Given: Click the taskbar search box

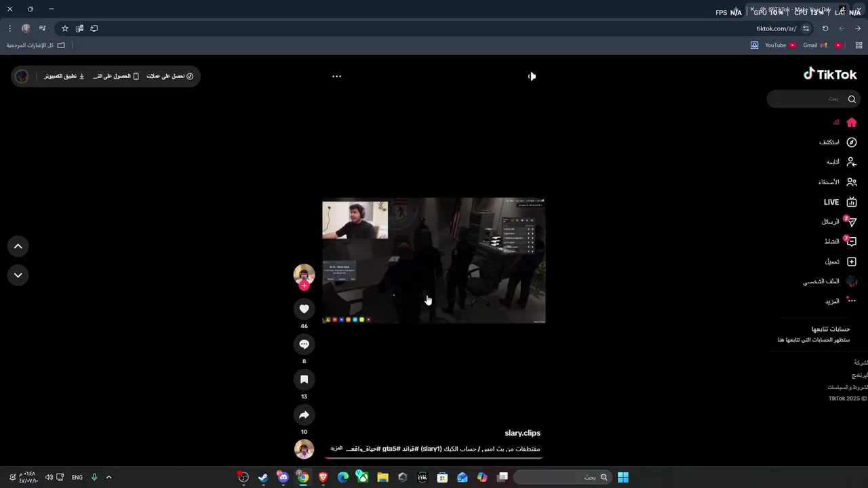Looking at the screenshot, I should point(562,477).
